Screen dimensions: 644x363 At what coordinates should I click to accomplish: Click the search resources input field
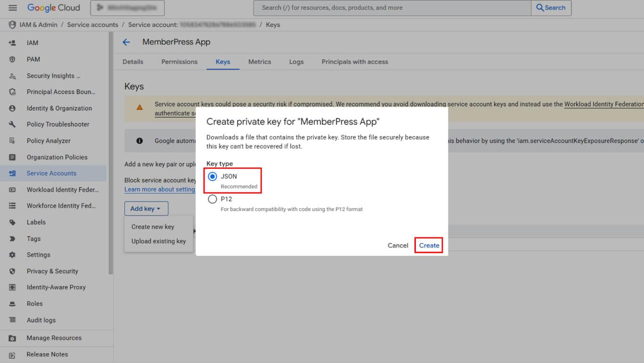(391, 8)
